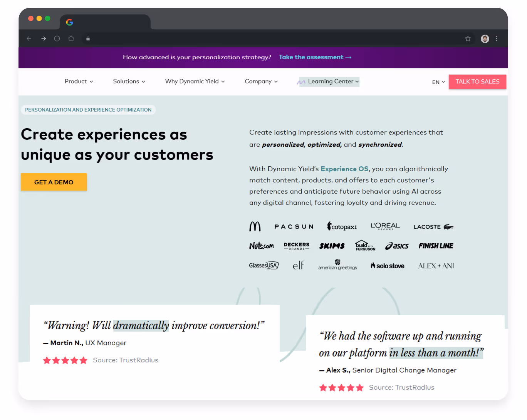Click the Deckers Brands logo
The width and height of the screenshot is (527, 420).
(296, 246)
